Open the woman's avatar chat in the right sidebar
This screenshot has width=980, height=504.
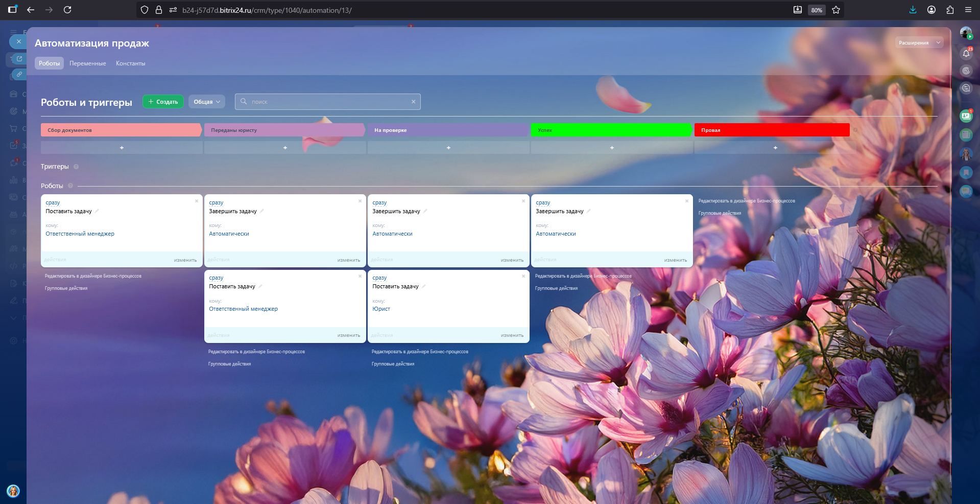coord(966,154)
